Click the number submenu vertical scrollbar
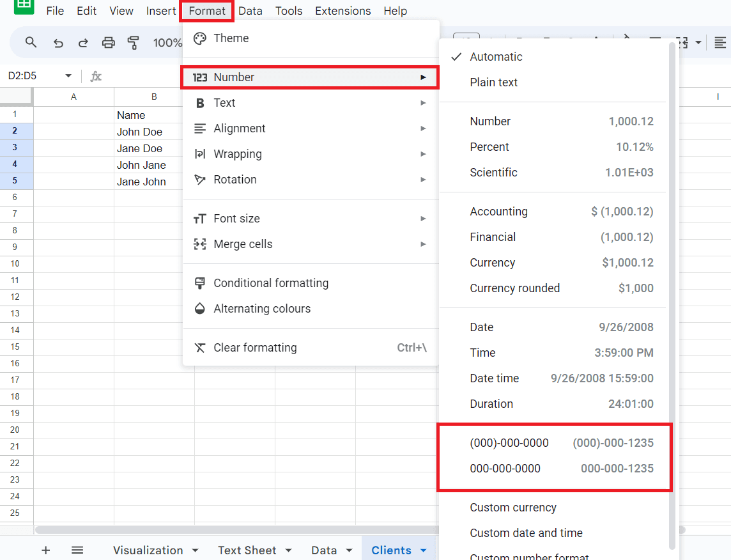This screenshot has height=560, width=731. [x=672, y=296]
